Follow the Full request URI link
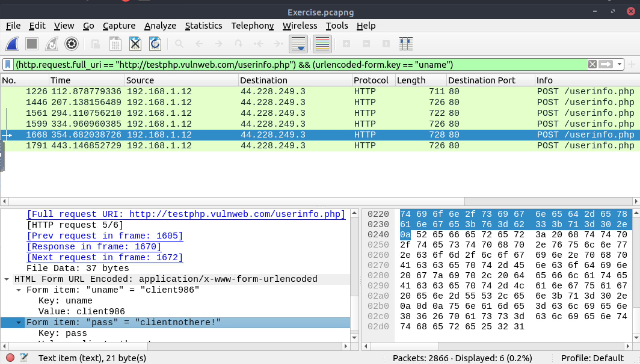 pyautogui.click(x=186, y=214)
